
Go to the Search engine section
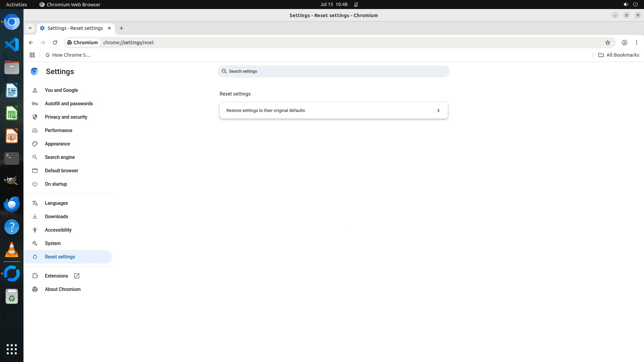tap(60, 157)
